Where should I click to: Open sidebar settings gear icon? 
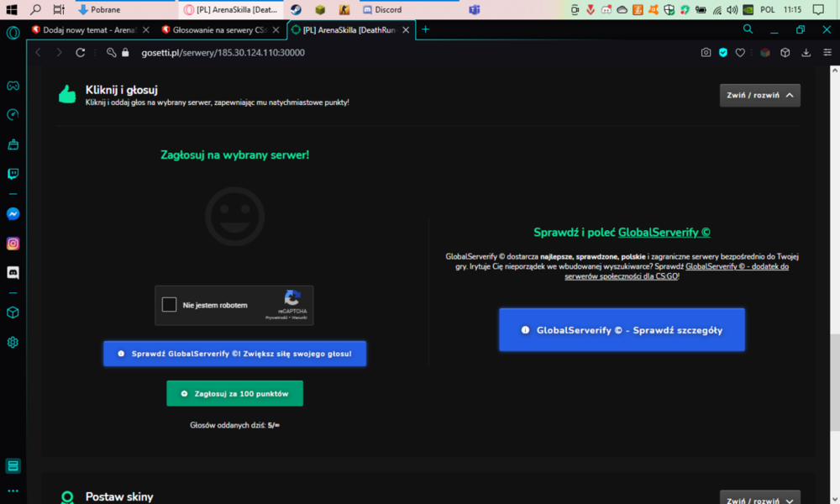13,342
